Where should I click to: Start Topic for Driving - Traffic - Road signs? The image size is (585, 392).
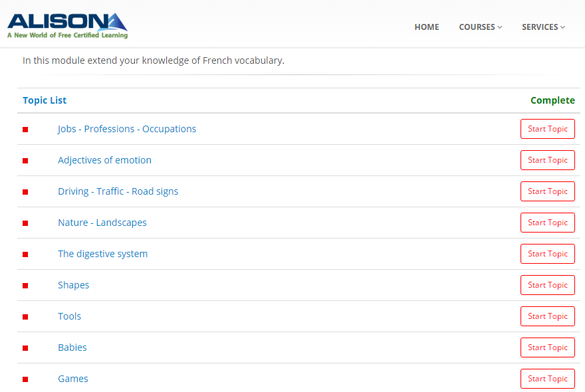[x=547, y=191]
